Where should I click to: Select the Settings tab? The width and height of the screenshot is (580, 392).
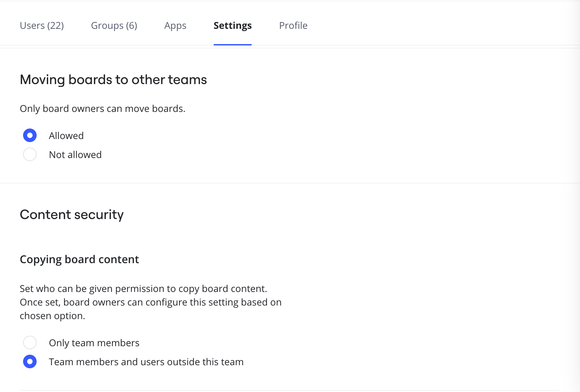232,26
